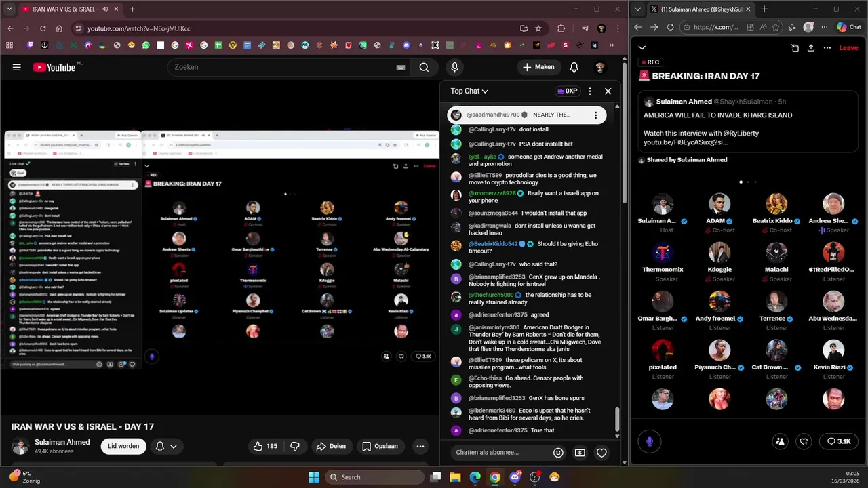The width and height of the screenshot is (868, 488).
Task: Open the on-screen keyboard icon in search
Action: 401,67
